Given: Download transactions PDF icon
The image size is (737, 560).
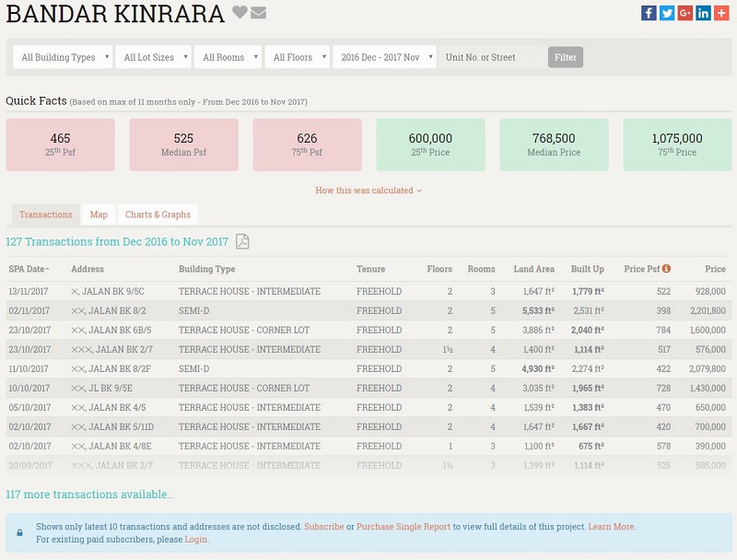Looking at the screenshot, I should (242, 241).
